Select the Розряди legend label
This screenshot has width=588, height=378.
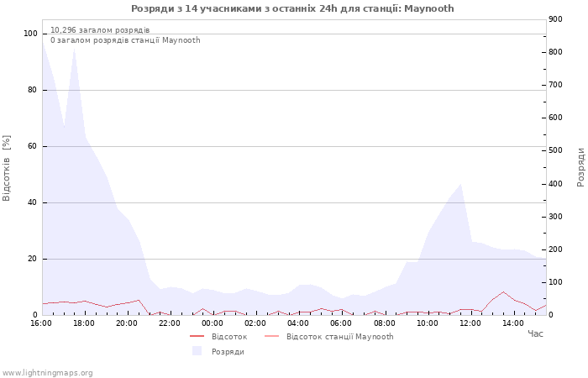(228, 351)
